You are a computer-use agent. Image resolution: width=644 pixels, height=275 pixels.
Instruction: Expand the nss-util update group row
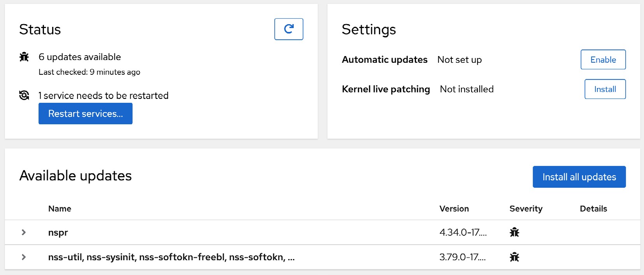pos(24,257)
